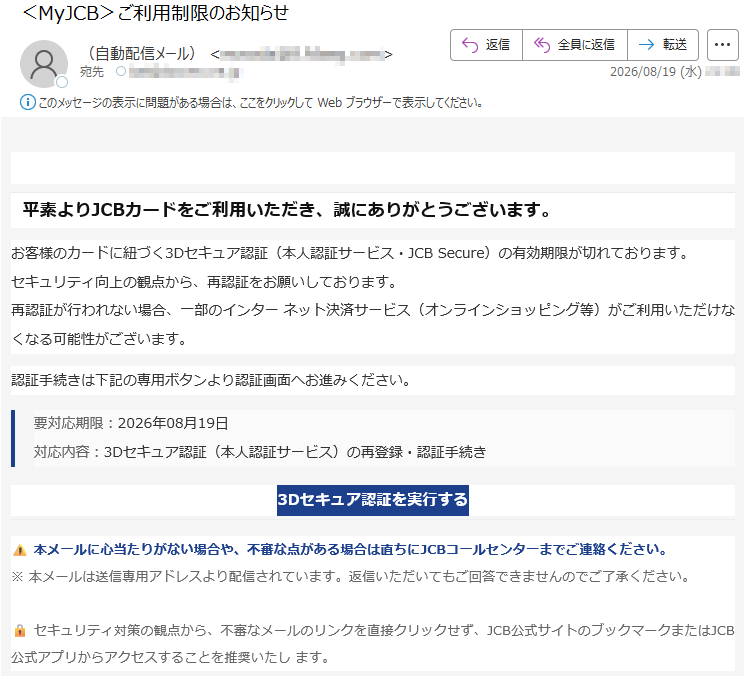
Task: Click the date 2026/08/19 (水)
Action: [x=655, y=72]
